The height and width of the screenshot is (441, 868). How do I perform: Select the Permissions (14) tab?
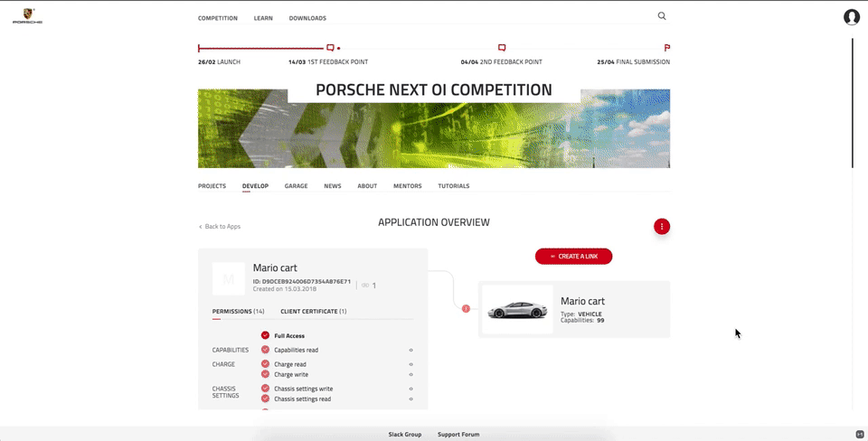pos(238,312)
